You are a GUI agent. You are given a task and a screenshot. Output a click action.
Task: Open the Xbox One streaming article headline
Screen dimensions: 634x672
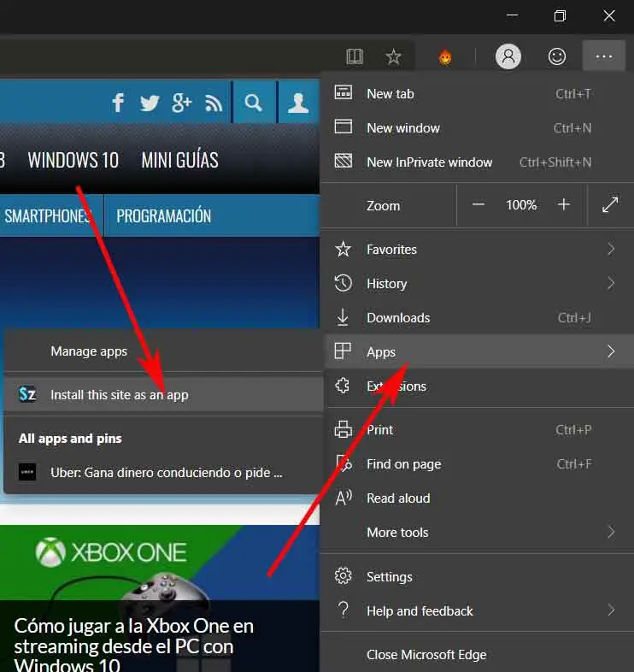[133, 645]
